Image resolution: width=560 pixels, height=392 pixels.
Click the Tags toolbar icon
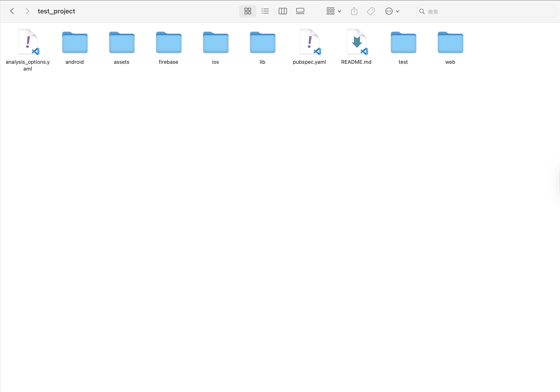pyautogui.click(x=371, y=11)
